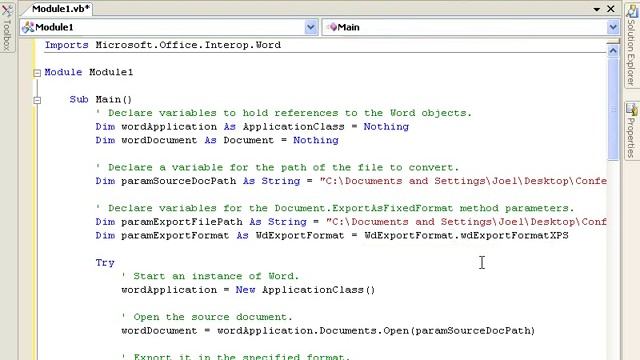
Task: Collapse the Sub Main() block
Action: [x=37, y=100]
